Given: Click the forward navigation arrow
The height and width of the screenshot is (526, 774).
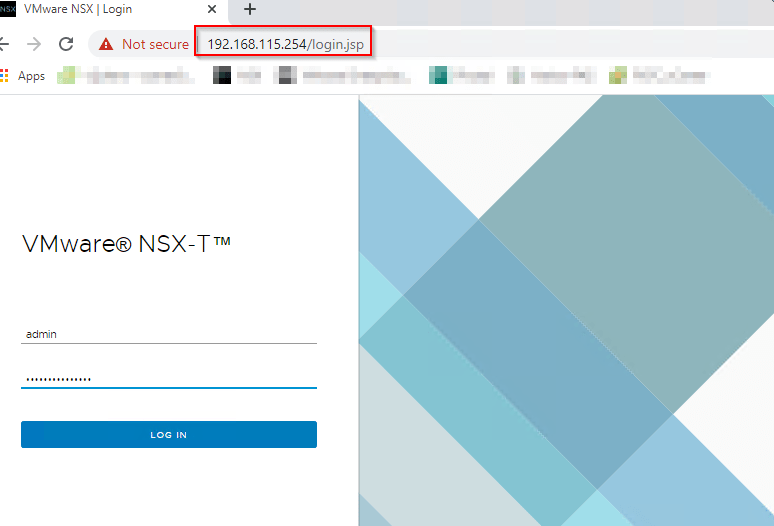Looking at the screenshot, I should 34,44.
